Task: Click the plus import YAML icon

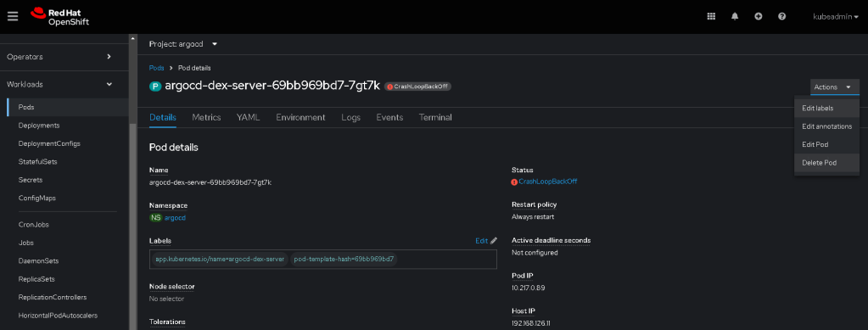Action: coord(759,17)
